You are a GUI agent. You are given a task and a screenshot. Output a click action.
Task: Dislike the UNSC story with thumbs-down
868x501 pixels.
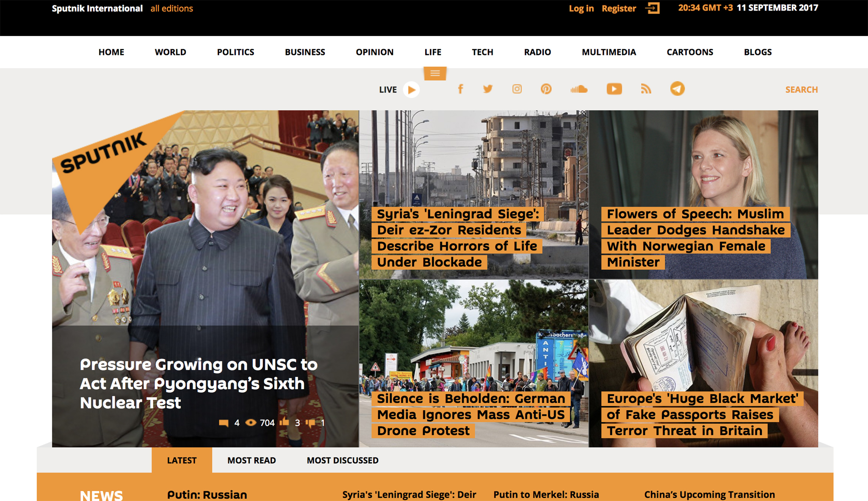tap(310, 423)
